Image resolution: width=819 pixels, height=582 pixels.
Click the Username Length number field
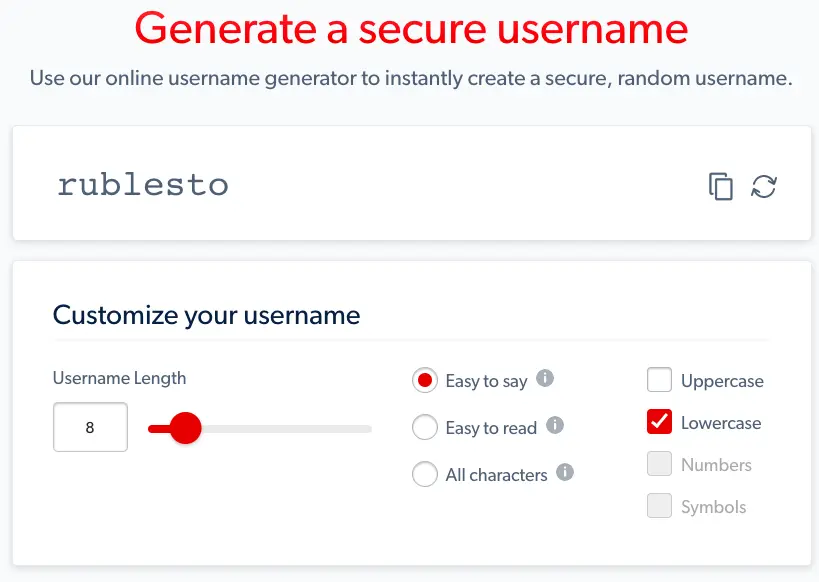point(90,428)
